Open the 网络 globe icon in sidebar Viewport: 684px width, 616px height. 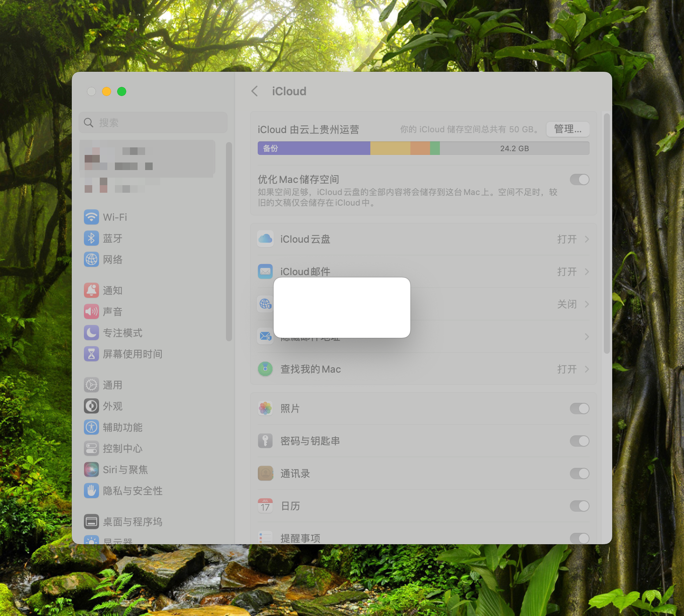click(91, 259)
